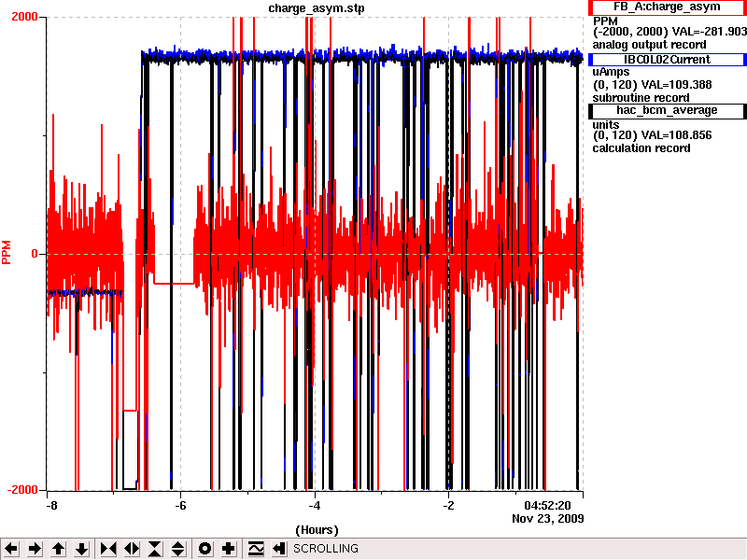Click the 'analog output record' text

(x=649, y=45)
